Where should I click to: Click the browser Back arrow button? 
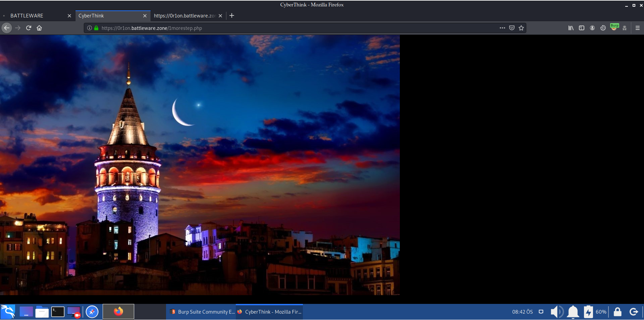(x=7, y=28)
